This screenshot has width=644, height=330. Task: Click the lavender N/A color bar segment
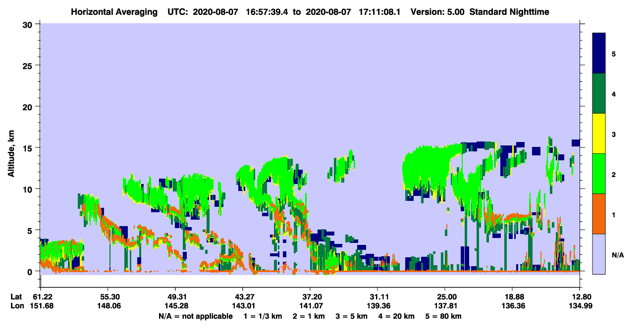(599, 254)
